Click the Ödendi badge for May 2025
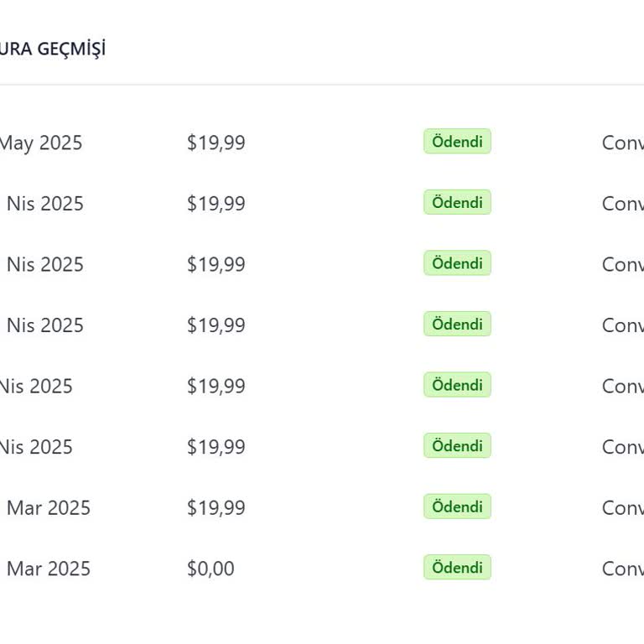The height and width of the screenshot is (644, 644). click(457, 142)
